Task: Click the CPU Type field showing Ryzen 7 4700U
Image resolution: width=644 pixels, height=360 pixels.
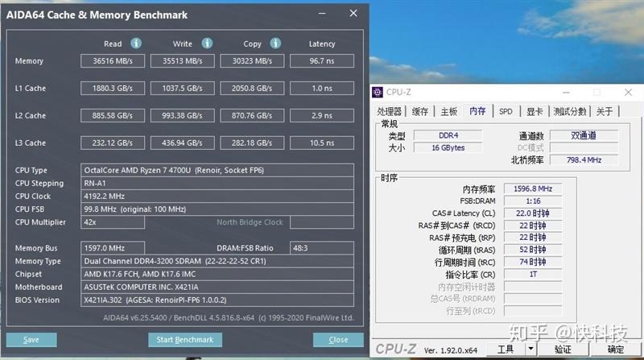Action: pyautogui.click(x=217, y=170)
